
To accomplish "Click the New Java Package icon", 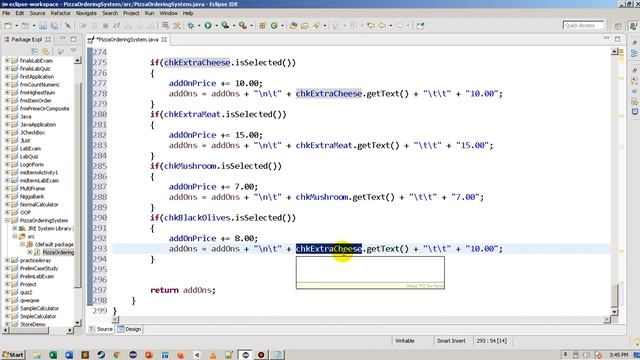I will (262, 26).
